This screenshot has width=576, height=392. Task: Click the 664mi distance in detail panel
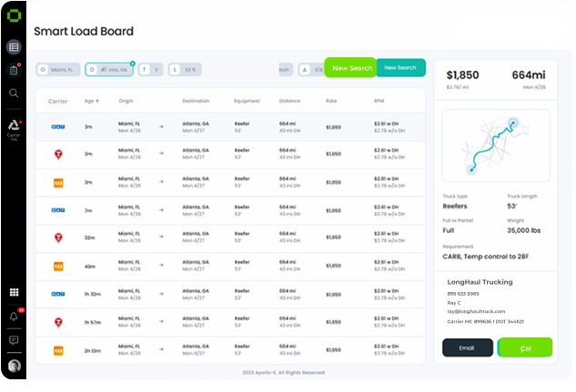pyautogui.click(x=529, y=75)
